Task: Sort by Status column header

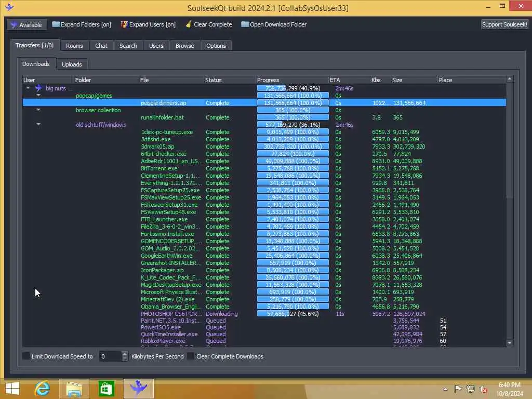Action: pyautogui.click(x=230, y=80)
